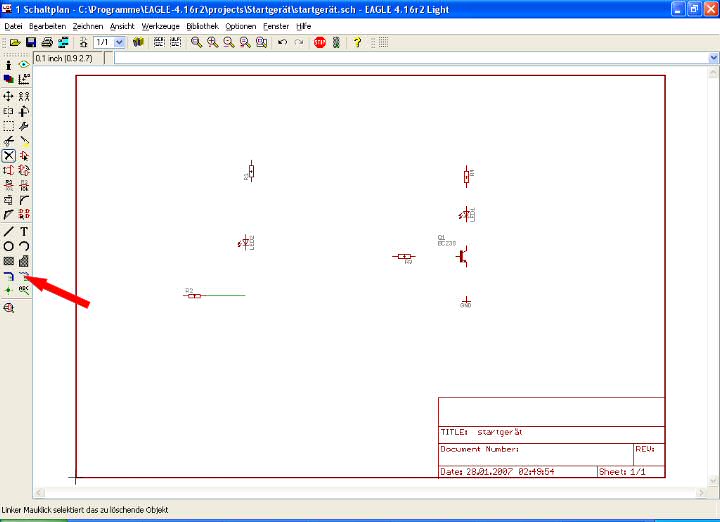The width and height of the screenshot is (720, 522).
Task: Save the schematic with the floppy disk icon
Action: coord(31,43)
